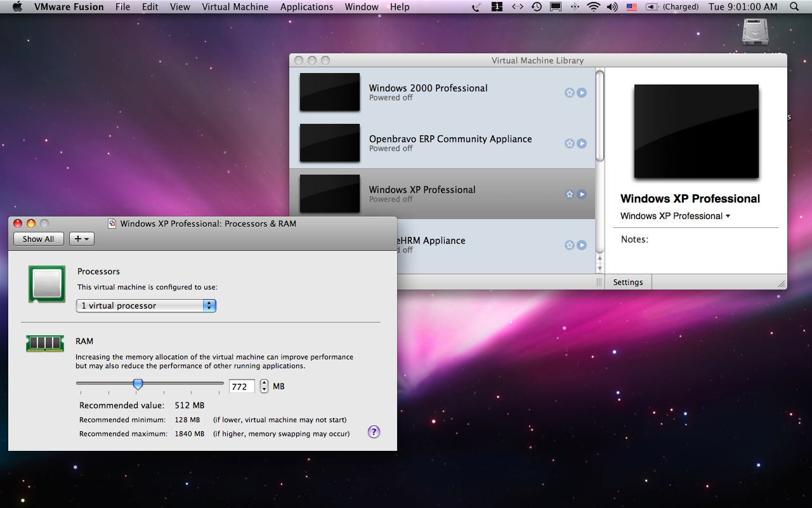Click the battery status icon
Image resolution: width=812 pixels, height=508 pixels.
[x=652, y=7]
